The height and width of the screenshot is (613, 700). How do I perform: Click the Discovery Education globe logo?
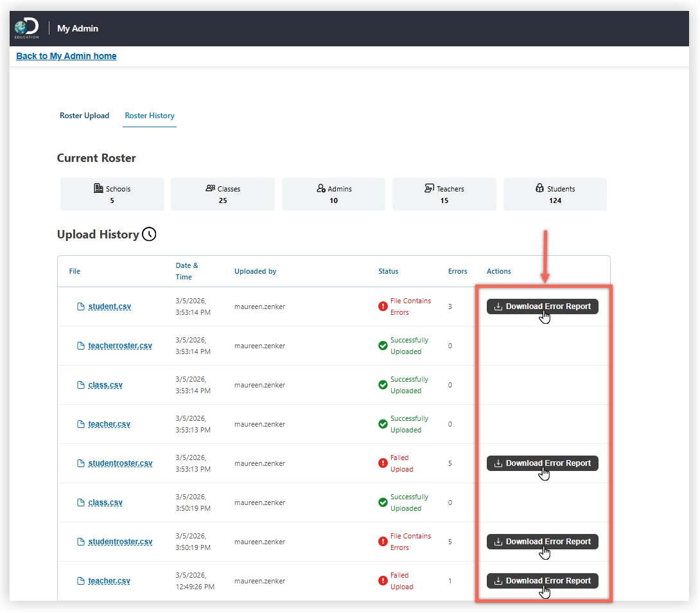tap(27, 28)
